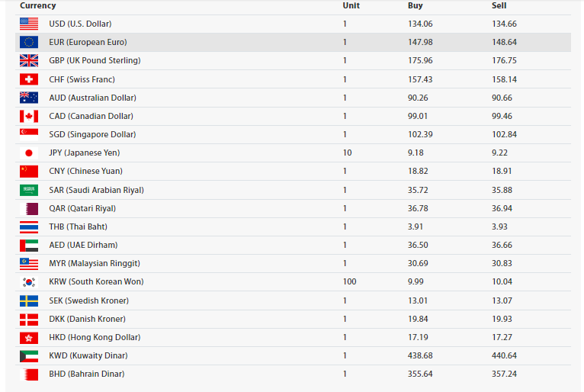Select the THB (Thai Baht) currency label
This screenshot has height=392, width=584.
pyautogui.click(x=78, y=227)
